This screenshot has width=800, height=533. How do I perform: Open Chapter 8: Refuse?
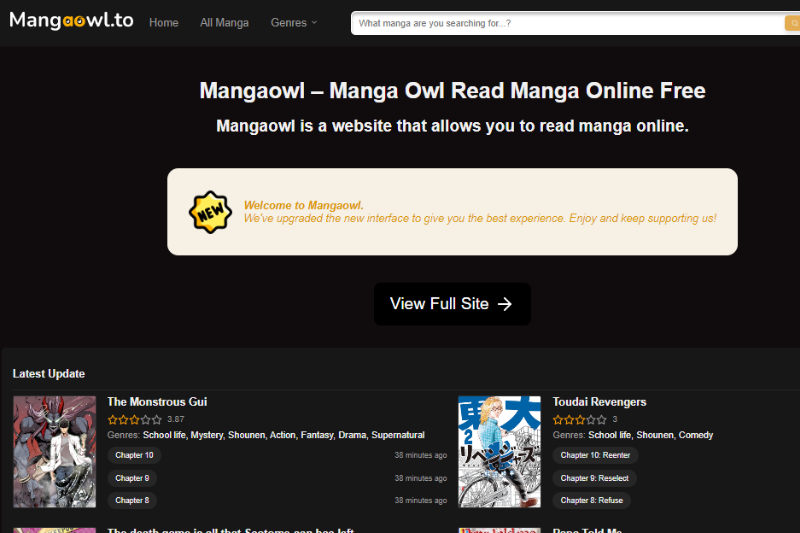(592, 500)
